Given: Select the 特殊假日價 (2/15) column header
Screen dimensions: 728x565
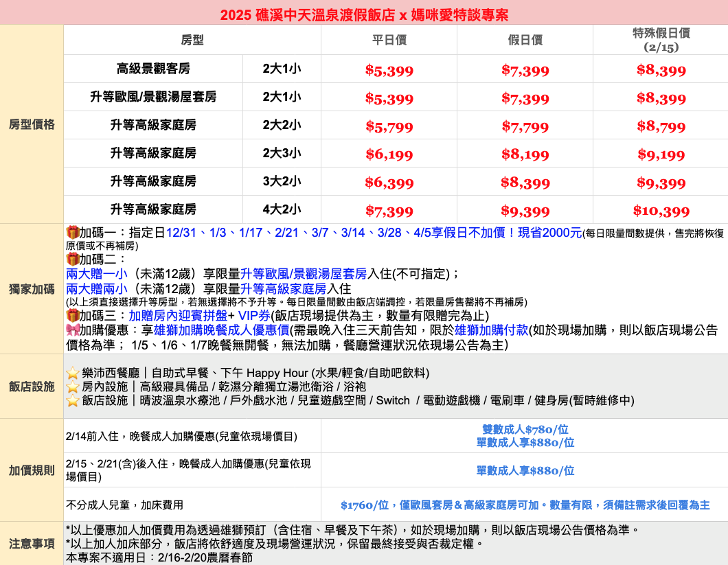Looking at the screenshot, I should [661, 41].
